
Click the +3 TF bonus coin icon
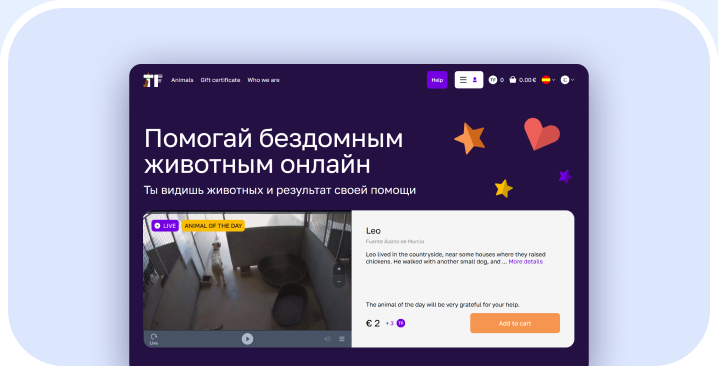click(401, 323)
